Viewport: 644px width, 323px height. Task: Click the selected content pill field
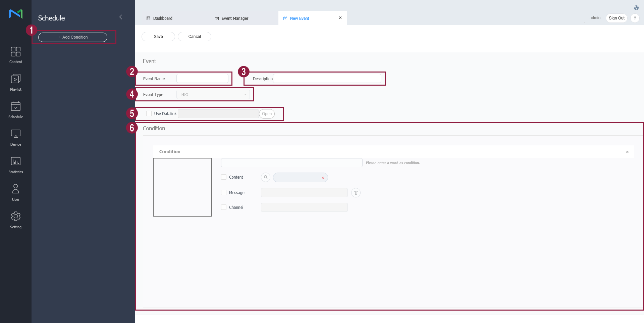[301, 177]
